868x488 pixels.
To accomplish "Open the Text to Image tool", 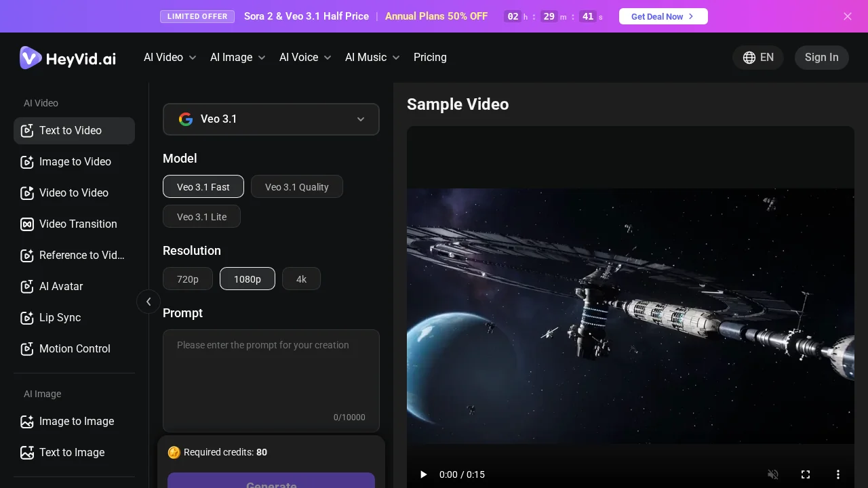I will (x=72, y=453).
